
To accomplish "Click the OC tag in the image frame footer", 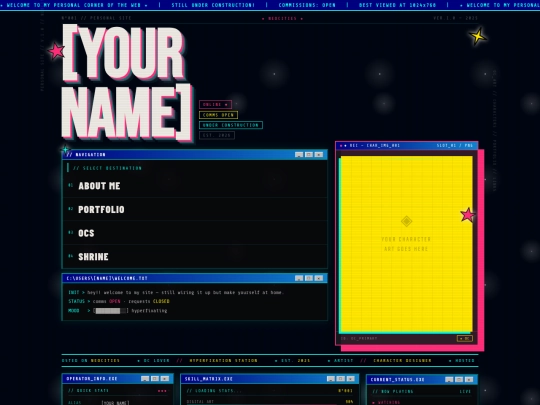I will click(x=465, y=339).
